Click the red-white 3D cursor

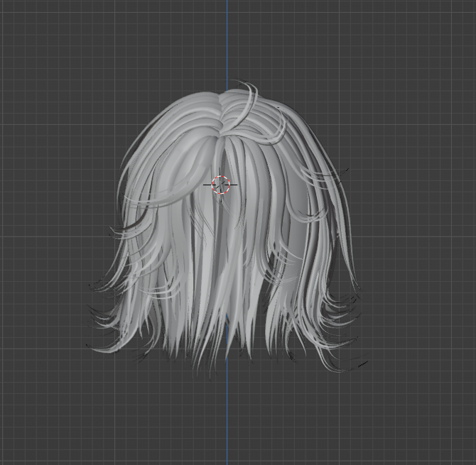[221, 185]
